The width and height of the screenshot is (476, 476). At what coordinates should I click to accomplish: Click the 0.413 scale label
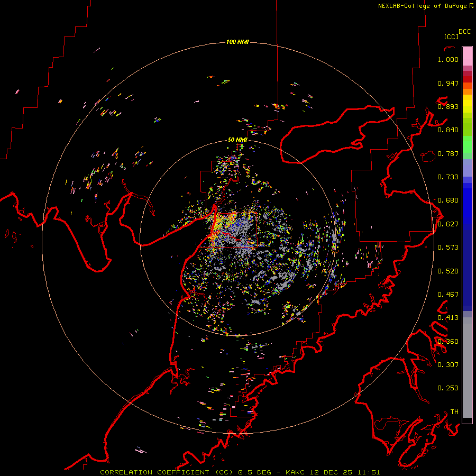coord(448,318)
